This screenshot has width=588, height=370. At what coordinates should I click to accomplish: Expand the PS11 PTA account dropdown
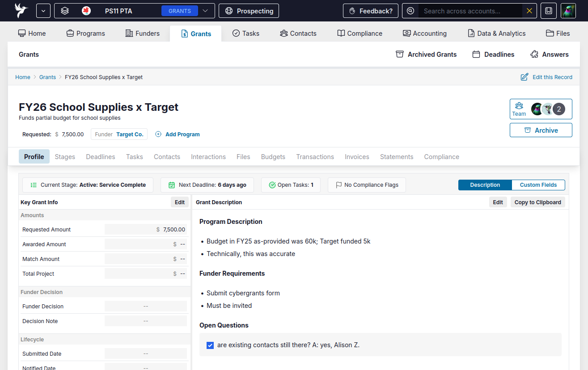(205, 11)
